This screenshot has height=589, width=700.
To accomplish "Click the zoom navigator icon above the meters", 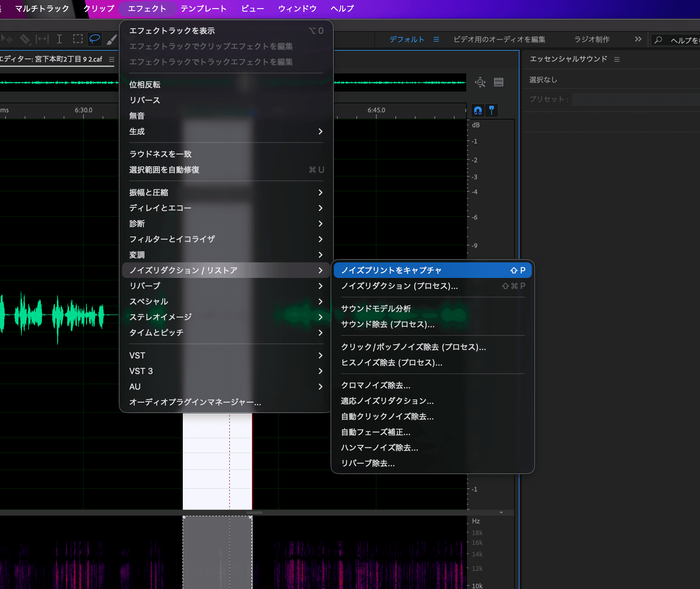I will [480, 82].
